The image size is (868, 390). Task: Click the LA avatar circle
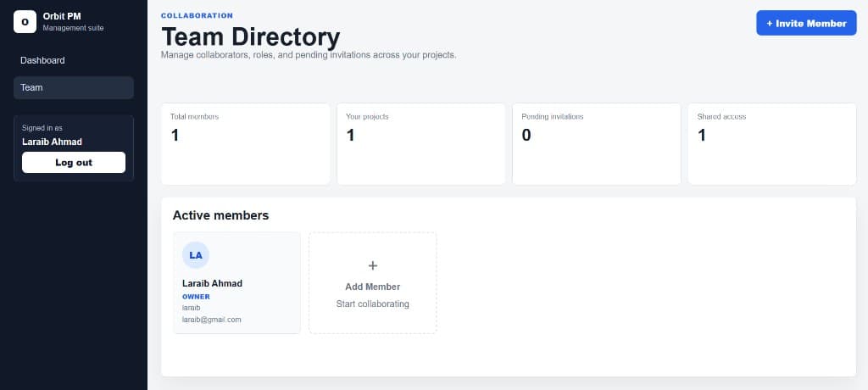[196, 255]
